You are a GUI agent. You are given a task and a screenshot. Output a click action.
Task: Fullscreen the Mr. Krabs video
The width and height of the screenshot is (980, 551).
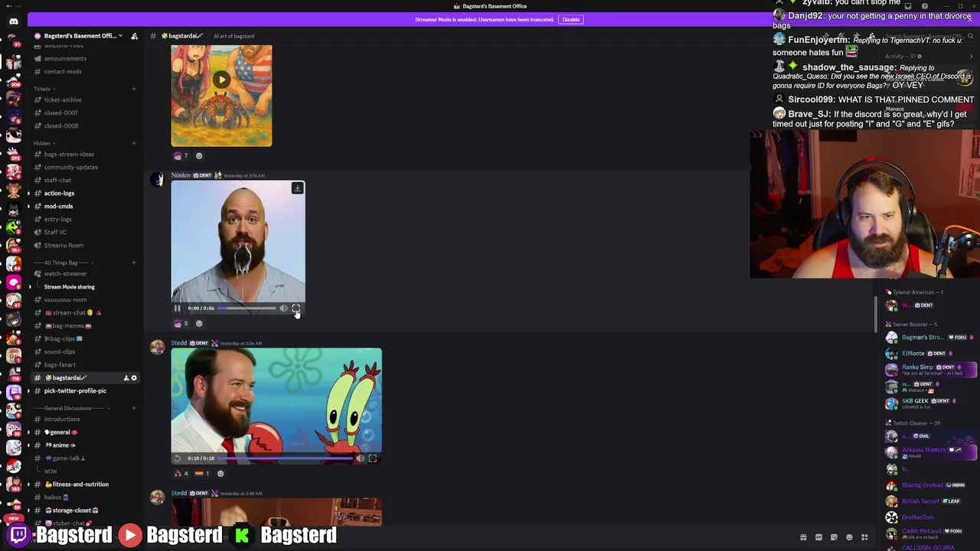coord(372,458)
